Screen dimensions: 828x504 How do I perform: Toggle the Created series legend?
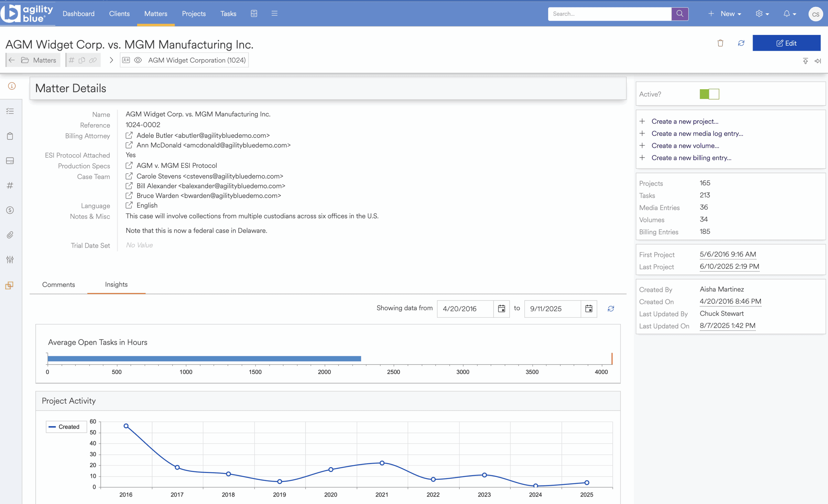(x=66, y=427)
